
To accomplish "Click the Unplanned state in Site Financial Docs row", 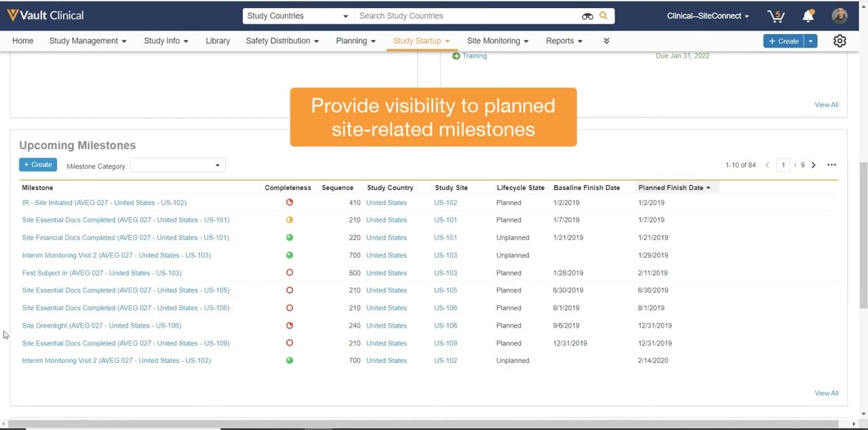I will (513, 237).
